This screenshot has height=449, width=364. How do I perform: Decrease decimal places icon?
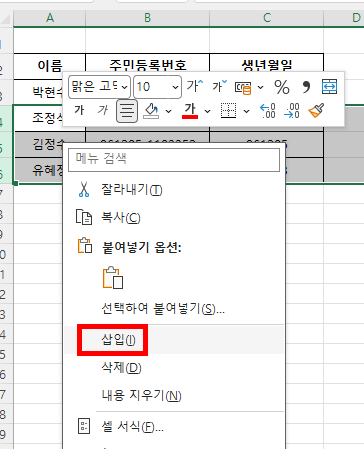pos(292,111)
